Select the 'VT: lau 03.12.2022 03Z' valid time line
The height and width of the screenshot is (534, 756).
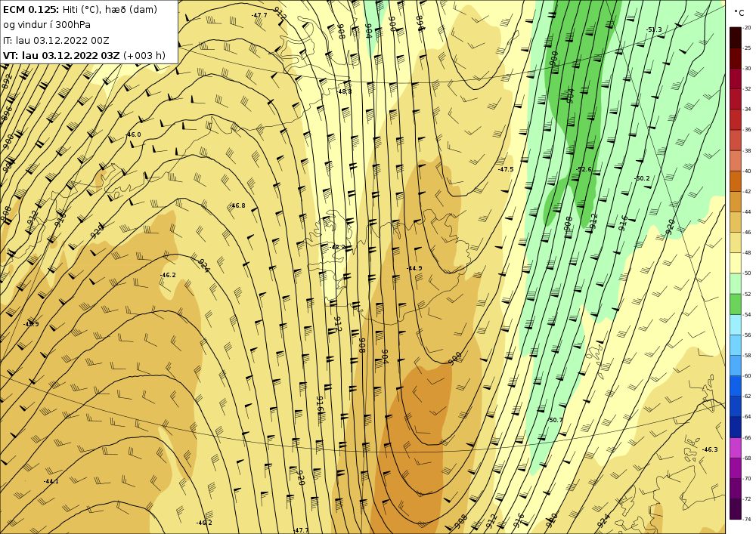(x=61, y=55)
